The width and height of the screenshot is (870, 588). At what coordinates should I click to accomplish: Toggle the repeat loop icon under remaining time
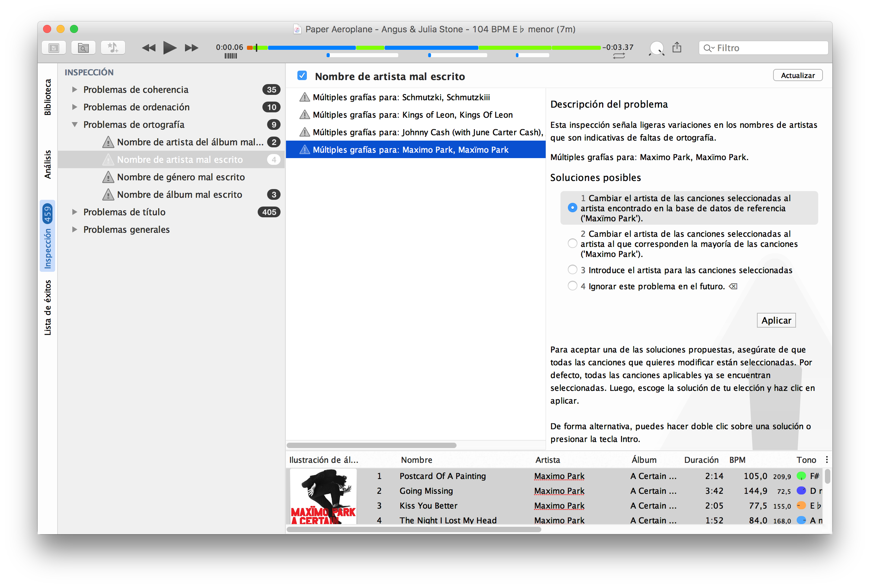619,56
